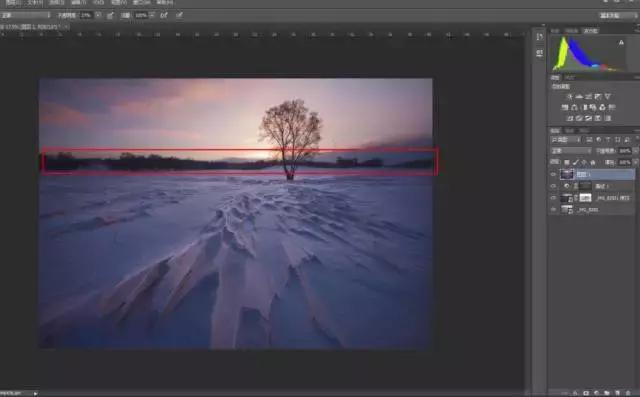Open the layer fill slider arrow
Viewport: 640px width, 397px height.
636,162
